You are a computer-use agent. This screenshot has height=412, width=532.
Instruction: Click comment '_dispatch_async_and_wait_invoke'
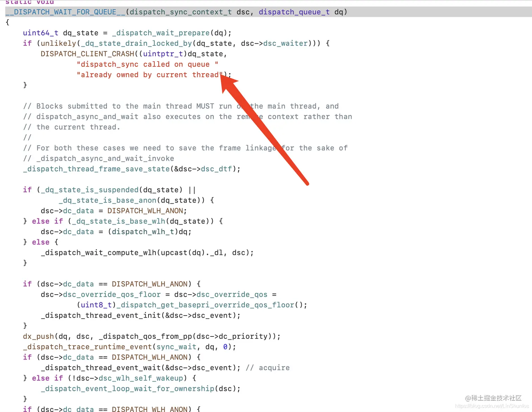click(99, 159)
